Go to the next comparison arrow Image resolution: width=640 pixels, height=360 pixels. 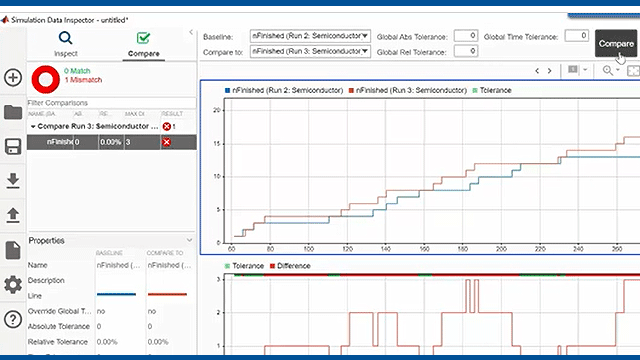[x=550, y=71]
